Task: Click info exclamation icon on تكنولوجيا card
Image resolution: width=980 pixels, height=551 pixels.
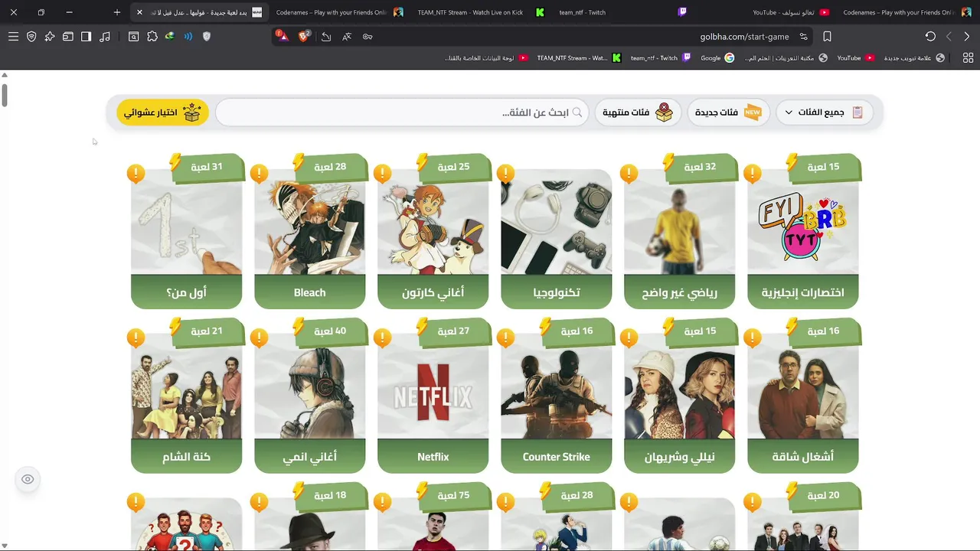Action: pyautogui.click(x=505, y=174)
